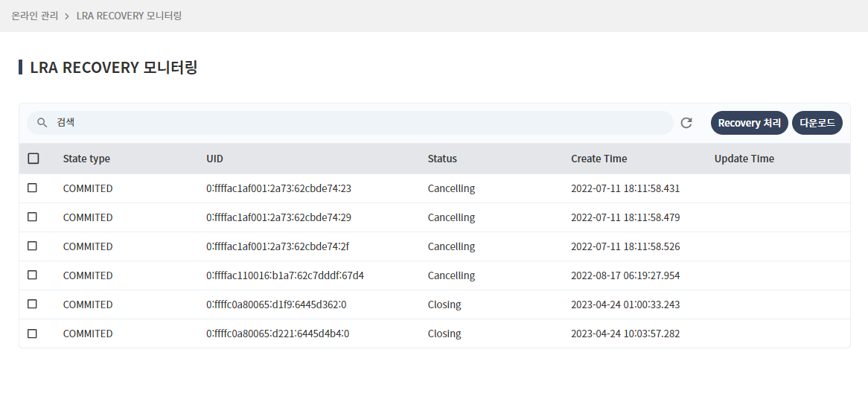
Task: Click the 다운로드 download button
Action: click(817, 123)
